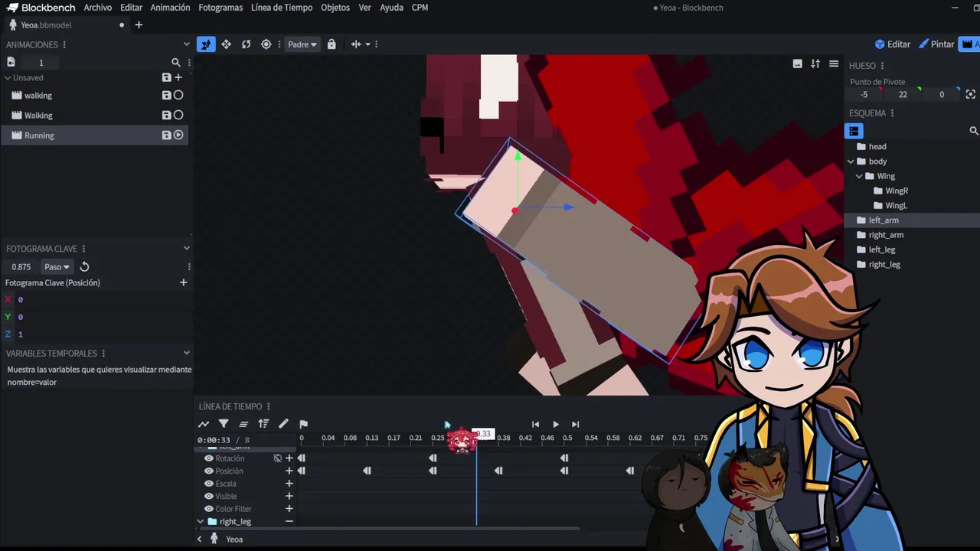Collapse the Wing group in outliner
980x551 pixels.
click(859, 176)
